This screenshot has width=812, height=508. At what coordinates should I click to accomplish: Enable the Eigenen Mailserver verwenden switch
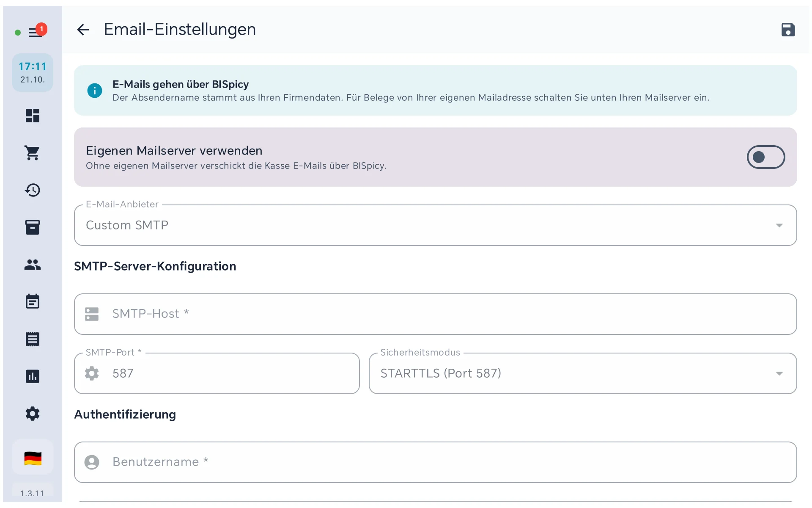pyautogui.click(x=765, y=157)
